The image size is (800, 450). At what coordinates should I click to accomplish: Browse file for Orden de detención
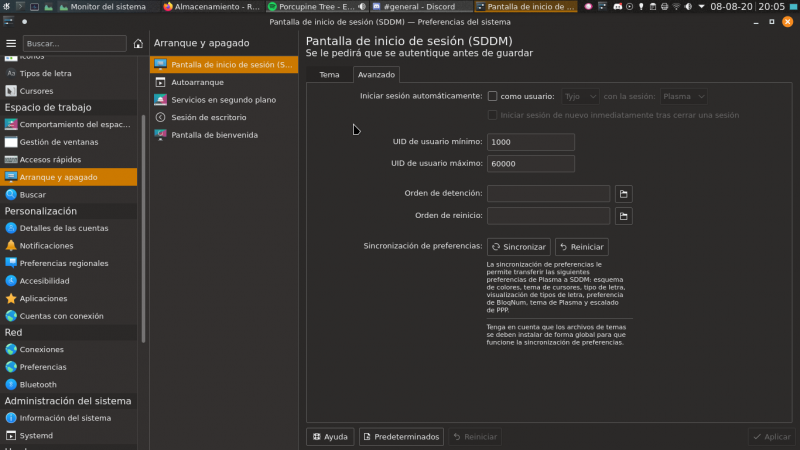623,194
